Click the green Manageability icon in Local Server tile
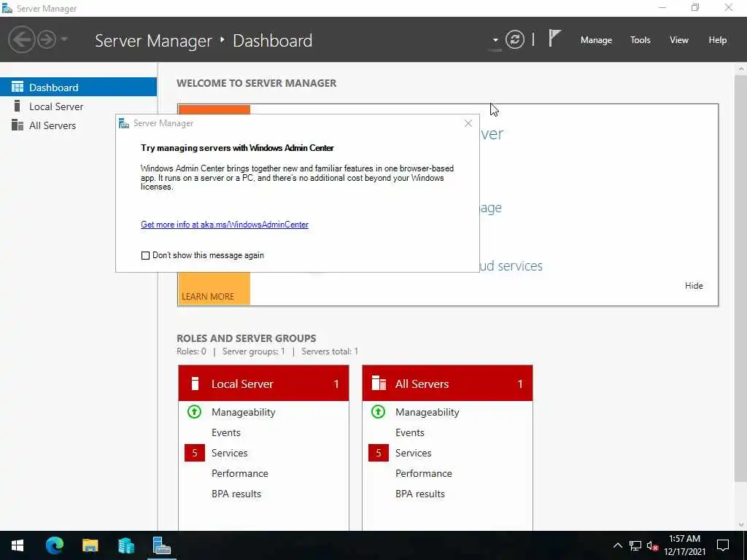This screenshot has height=560, width=747. 194,411
